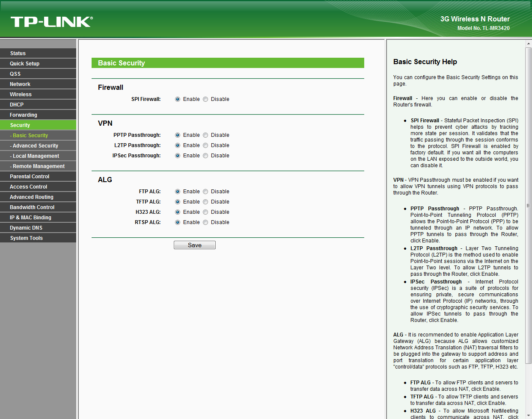Screen dimensions: 532x419
Task: Click the help panel scroll-up arrow
Action: pyautogui.click(x=528, y=44)
